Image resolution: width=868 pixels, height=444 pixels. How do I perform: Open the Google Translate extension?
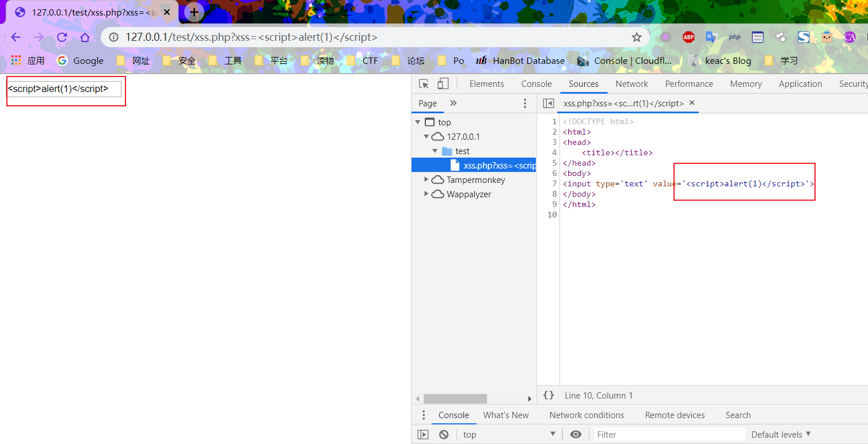coord(711,37)
